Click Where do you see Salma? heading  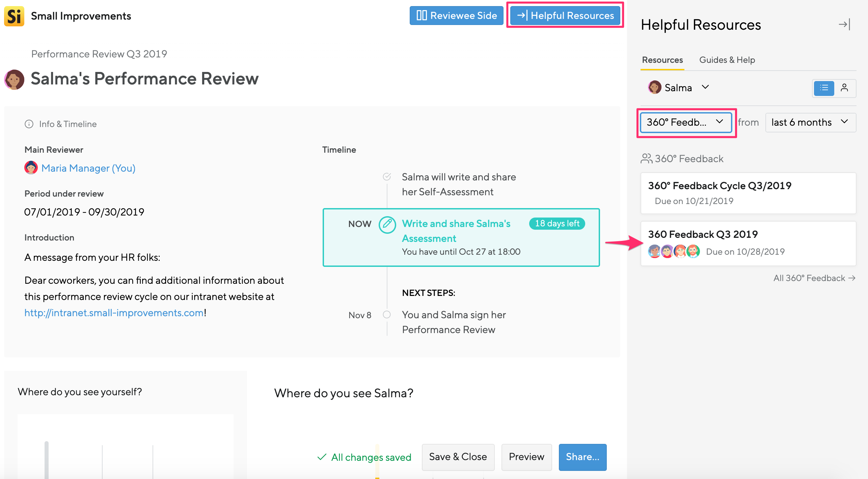[x=344, y=393]
